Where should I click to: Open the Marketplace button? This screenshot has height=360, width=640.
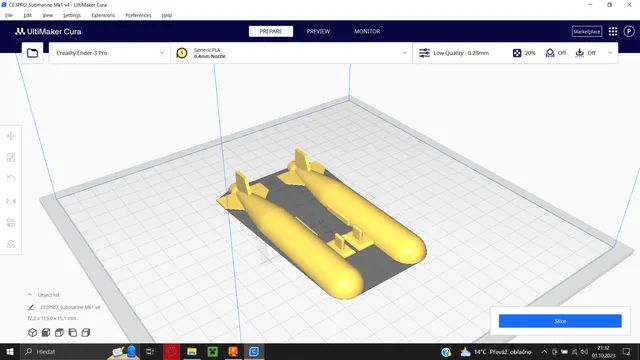coord(587,31)
